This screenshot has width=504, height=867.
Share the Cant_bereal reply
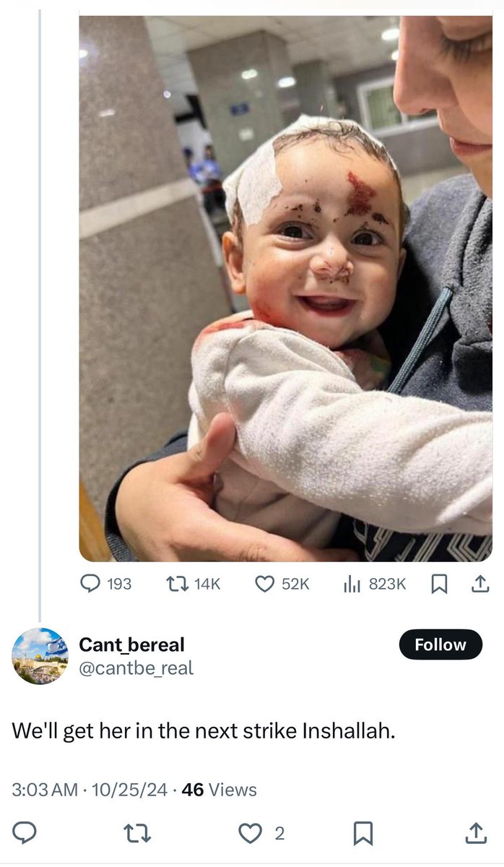(x=475, y=834)
